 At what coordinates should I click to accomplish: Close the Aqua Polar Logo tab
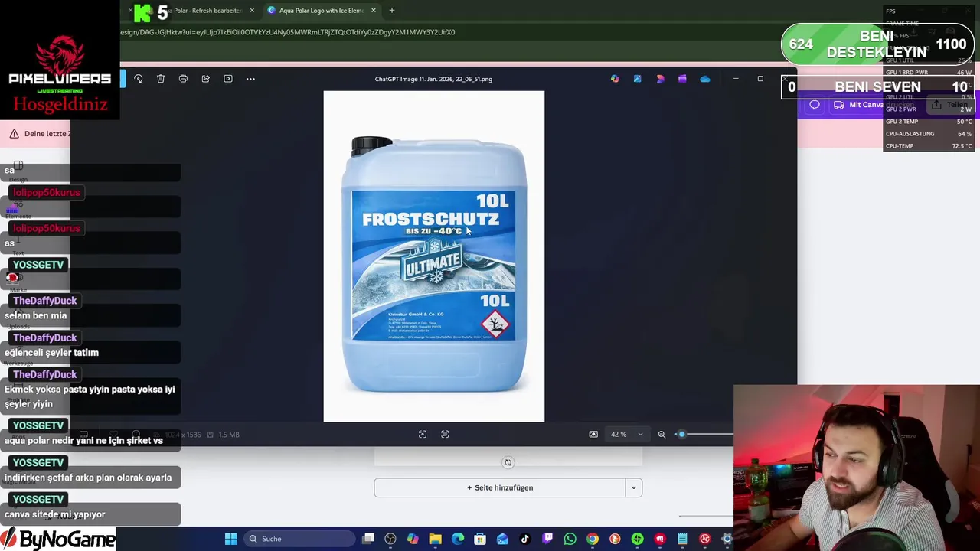(x=374, y=11)
